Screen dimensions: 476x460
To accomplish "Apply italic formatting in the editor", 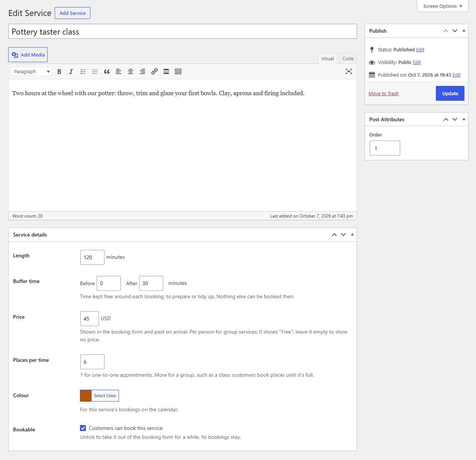I will [x=71, y=71].
